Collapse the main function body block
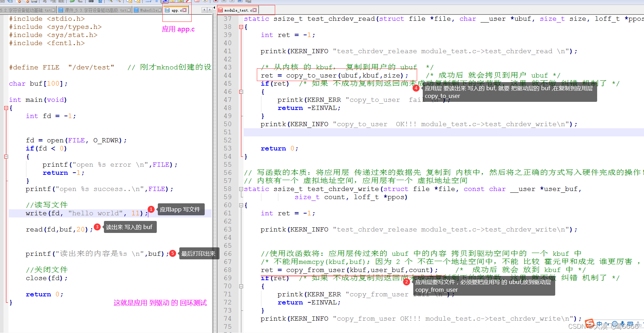This screenshot has height=333, width=644. [x=6, y=108]
